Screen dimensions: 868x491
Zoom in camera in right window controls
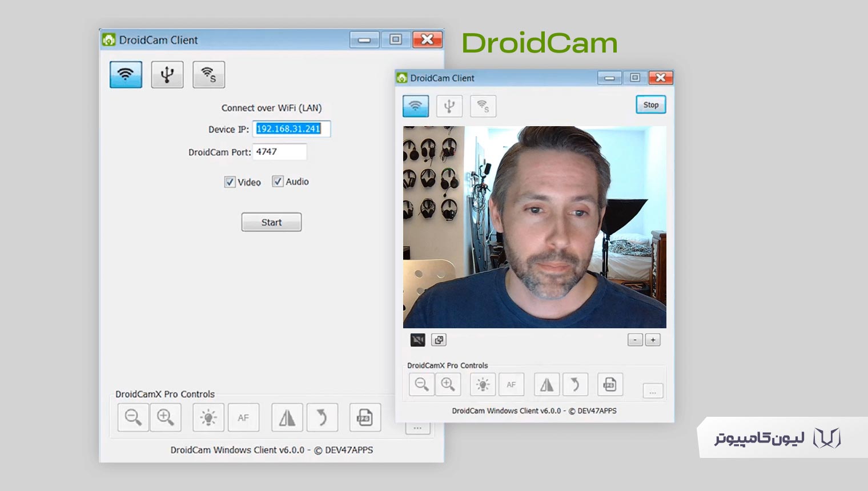click(448, 384)
